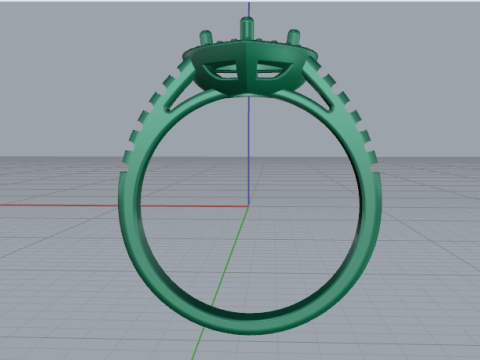Click the right prong of the ring setting
This screenshot has width=480, height=360.
(293, 38)
